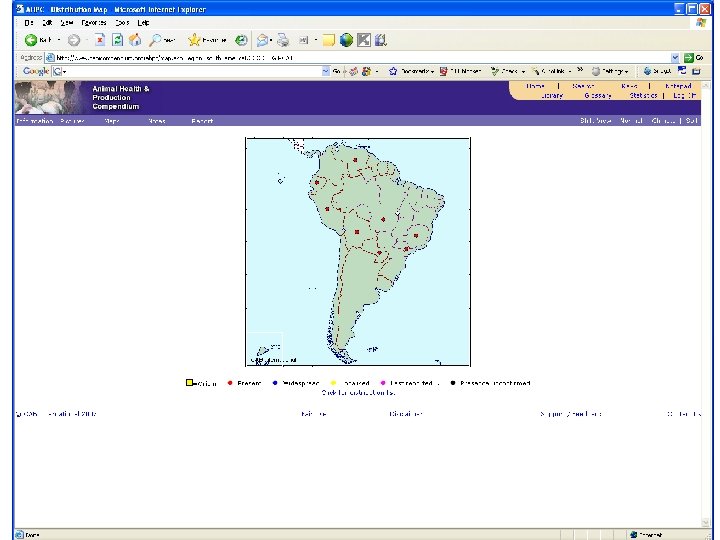Switch to the Maps tab
Image resolution: width=720 pixels, height=540 pixels.
tap(112, 121)
